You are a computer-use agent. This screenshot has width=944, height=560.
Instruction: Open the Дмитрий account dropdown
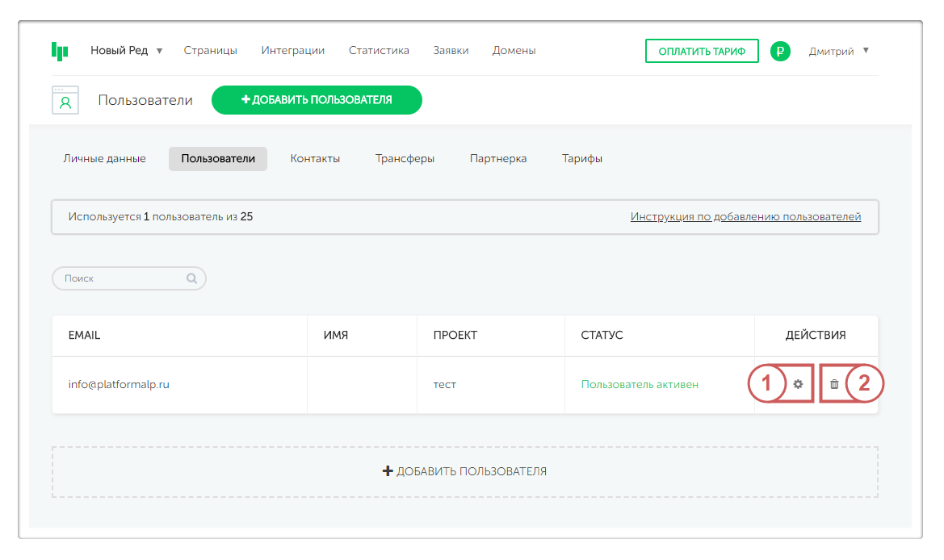(839, 51)
